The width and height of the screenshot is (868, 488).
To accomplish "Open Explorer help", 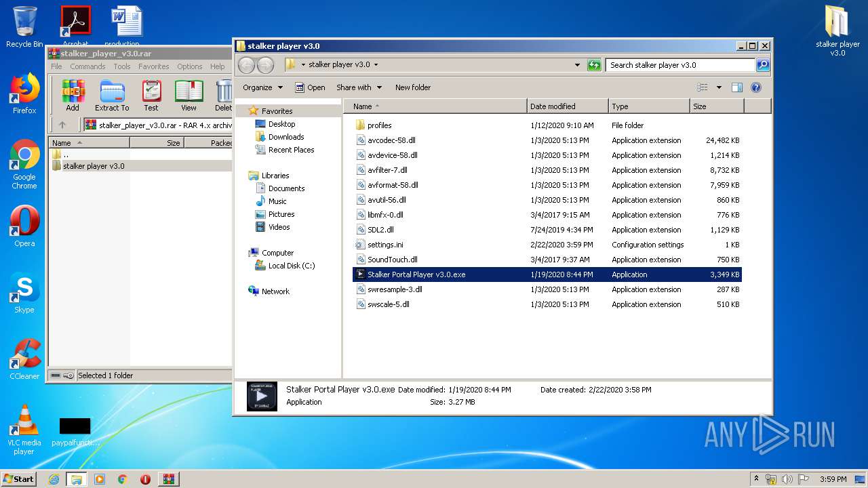I will click(756, 87).
